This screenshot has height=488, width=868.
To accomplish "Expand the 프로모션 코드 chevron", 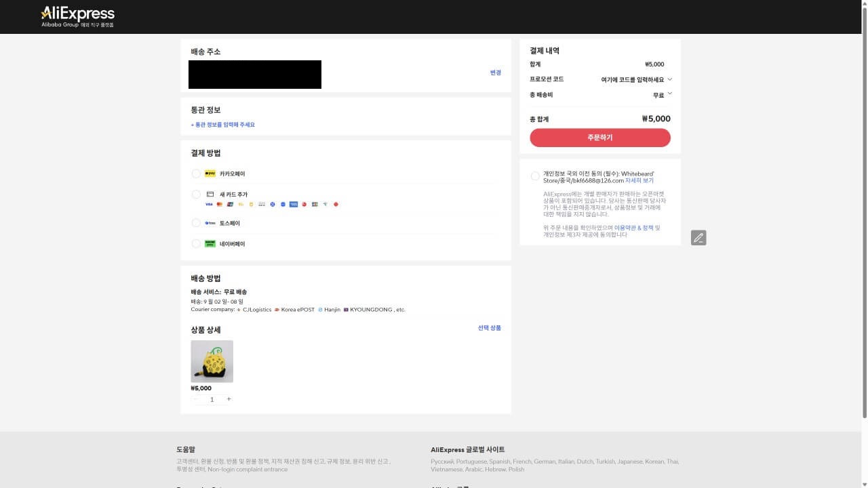I will tap(669, 79).
